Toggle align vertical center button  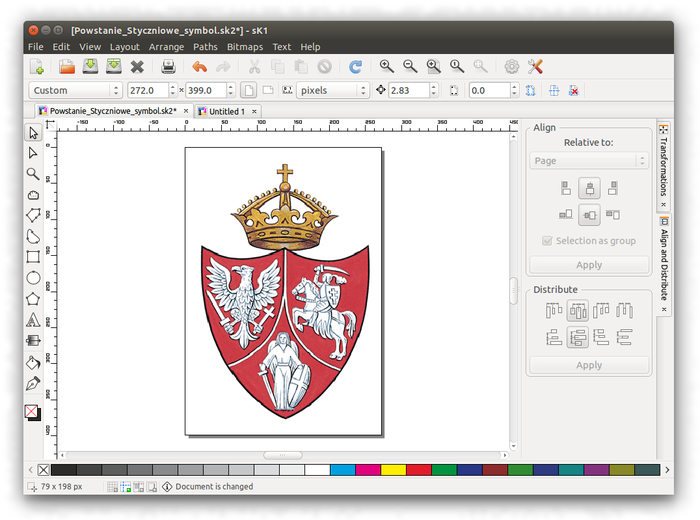point(589,213)
